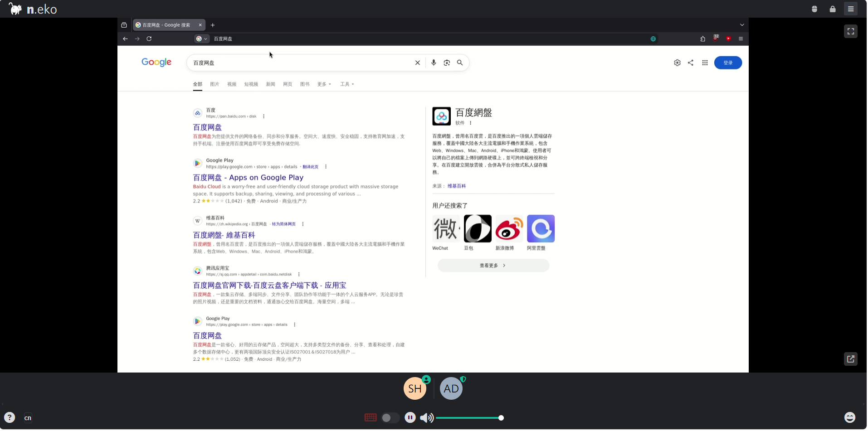Screen dimensions: 868x431
Task: Click the lock icon in n.eko header
Action: point(833,9)
